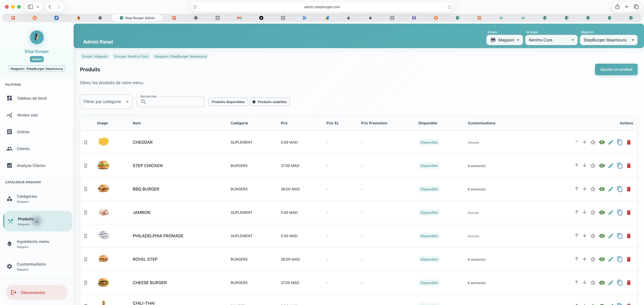This screenshot has width=644, height=305.
Task: Click the search magnifier icon in Rechercher
Action: pos(143,101)
